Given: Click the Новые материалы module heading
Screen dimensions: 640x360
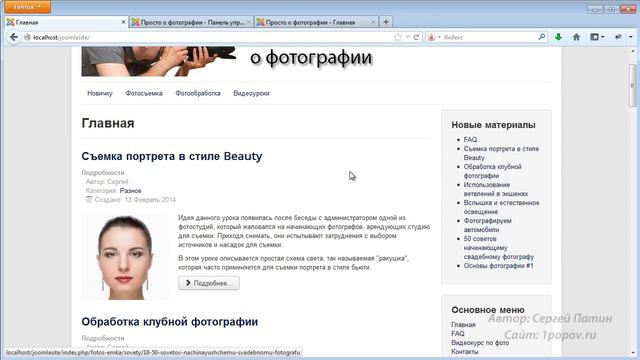Looking at the screenshot, I should (x=493, y=125).
